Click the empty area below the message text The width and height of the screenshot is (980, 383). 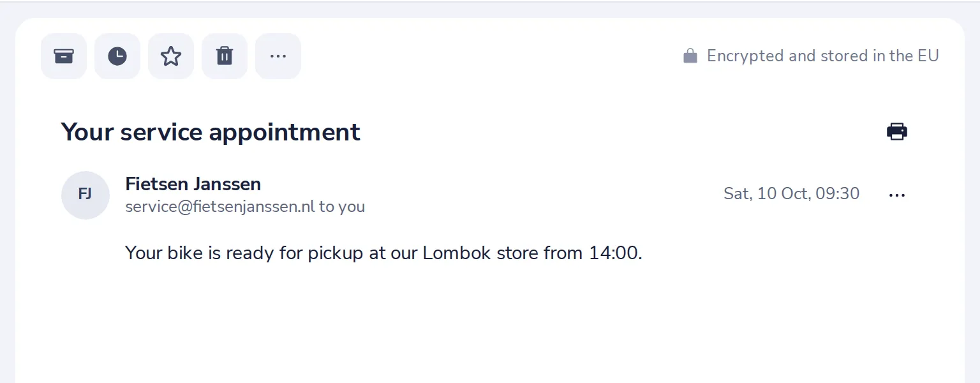pos(490,326)
